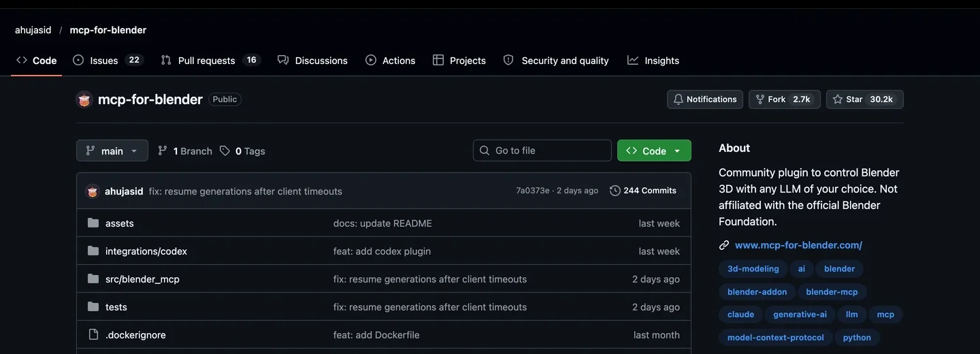Click the Issues count badge 22
The height and width of the screenshot is (354, 980).
(134, 60)
